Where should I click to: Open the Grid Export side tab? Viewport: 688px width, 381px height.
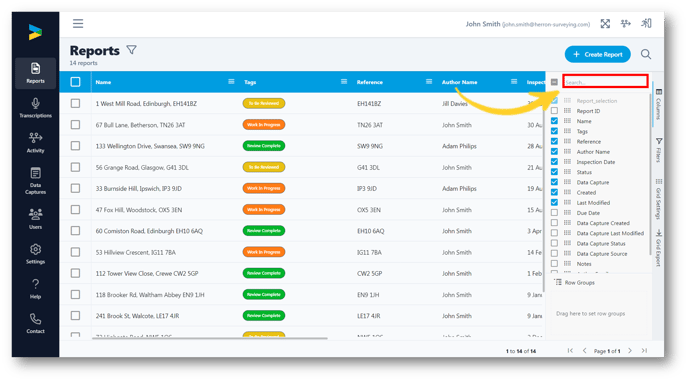[x=659, y=248]
